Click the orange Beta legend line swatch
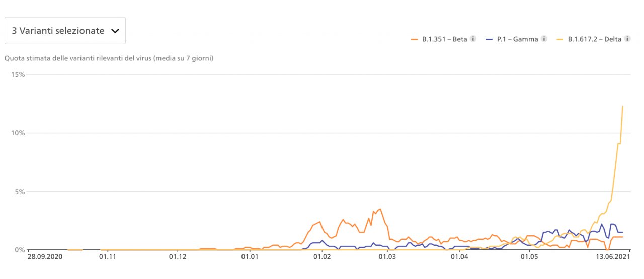Image resolution: width=644 pixels, height=279 pixels. (415, 39)
